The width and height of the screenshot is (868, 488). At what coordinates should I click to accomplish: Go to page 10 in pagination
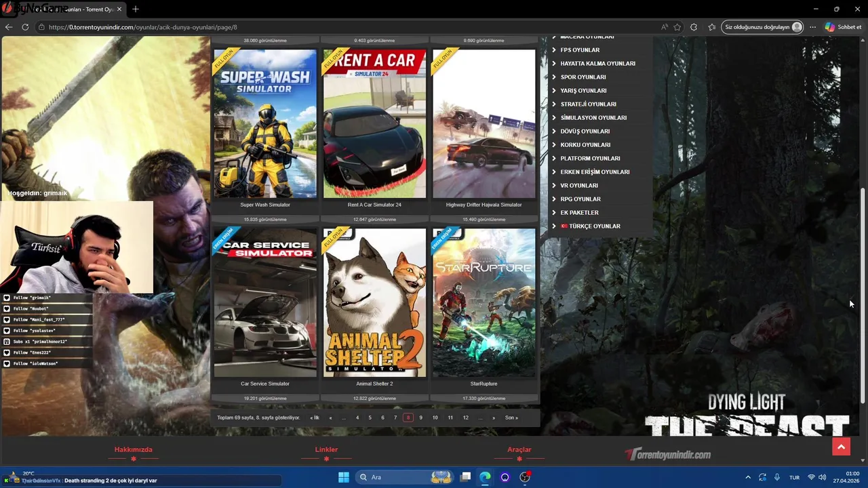pyautogui.click(x=435, y=418)
